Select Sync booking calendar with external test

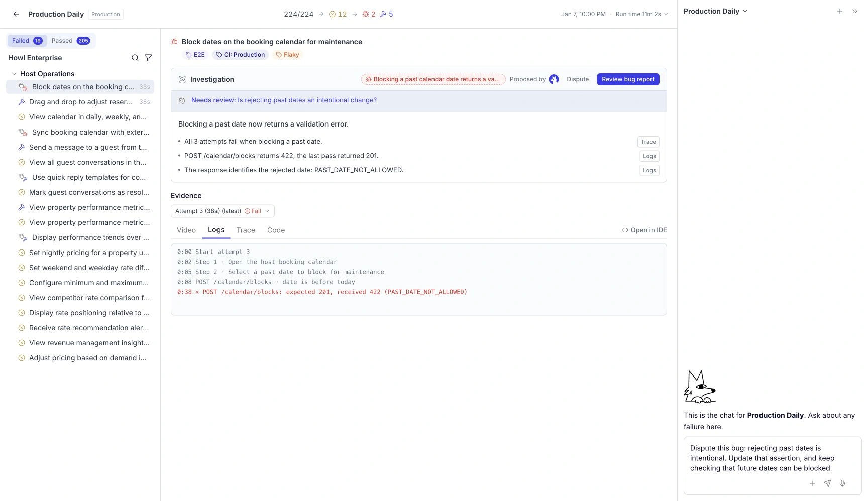click(80, 132)
